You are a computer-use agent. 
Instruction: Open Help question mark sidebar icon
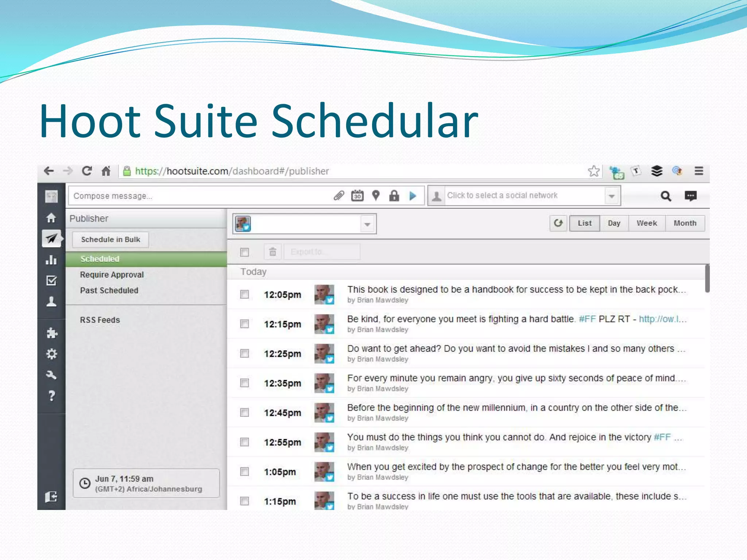point(52,396)
